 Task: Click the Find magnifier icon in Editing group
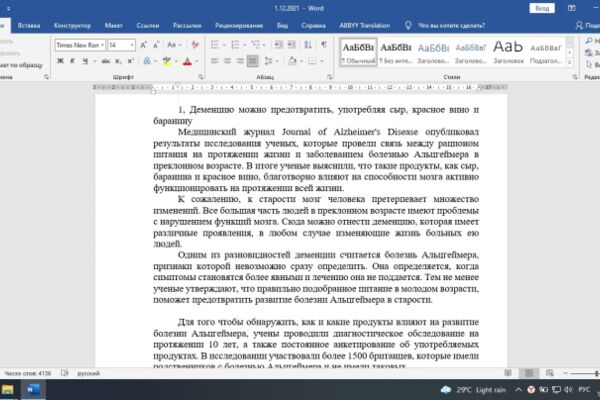589,41
